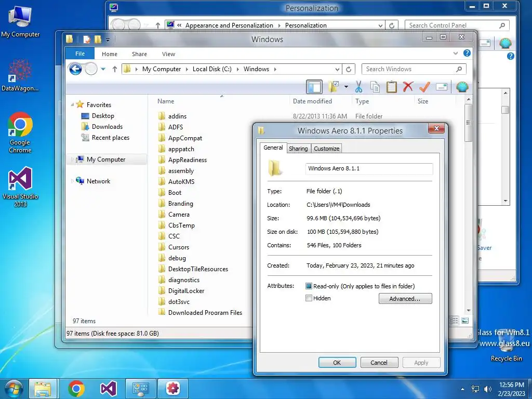532x399 pixels.
Task: Open the Customize Quick Access Toolbar dropdown
Action: tap(108, 39)
